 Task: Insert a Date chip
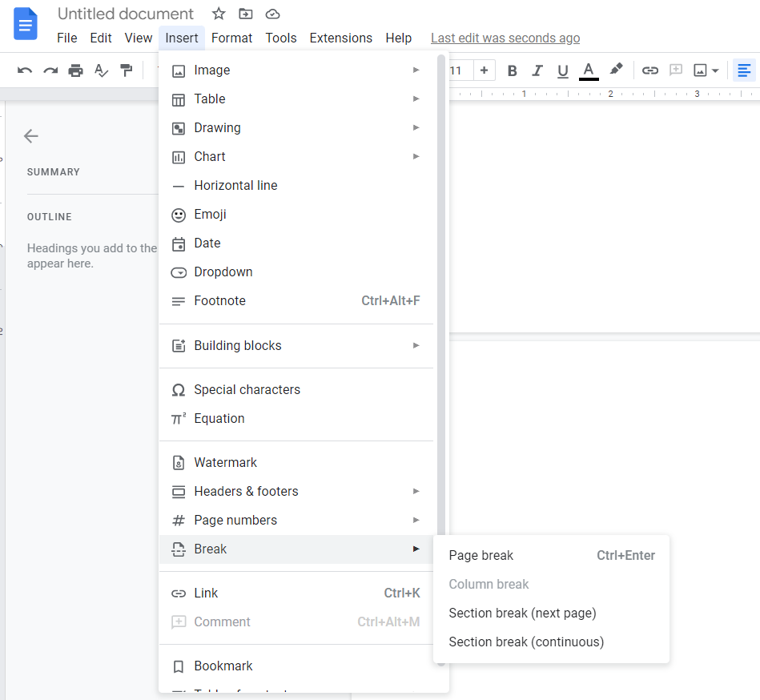[296, 243]
